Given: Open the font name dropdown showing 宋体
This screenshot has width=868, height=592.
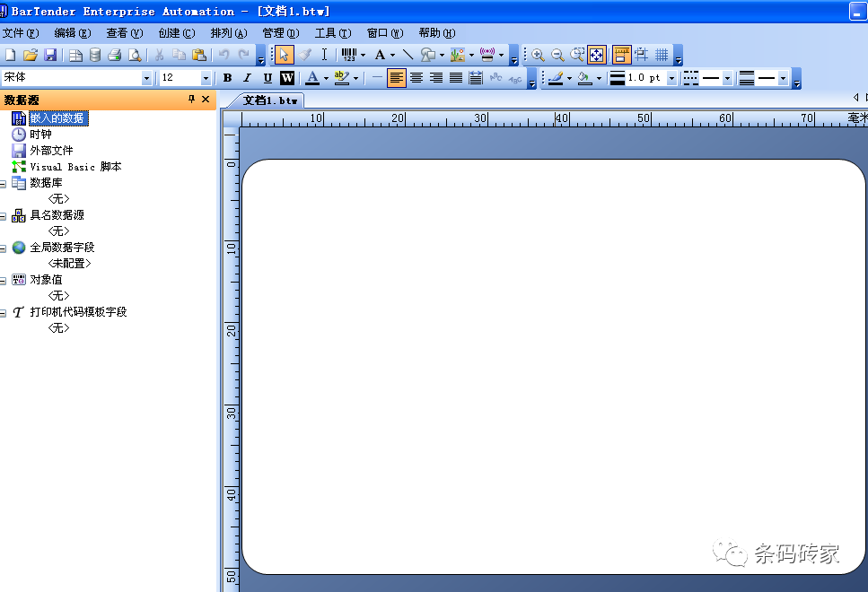Looking at the screenshot, I should pos(146,78).
